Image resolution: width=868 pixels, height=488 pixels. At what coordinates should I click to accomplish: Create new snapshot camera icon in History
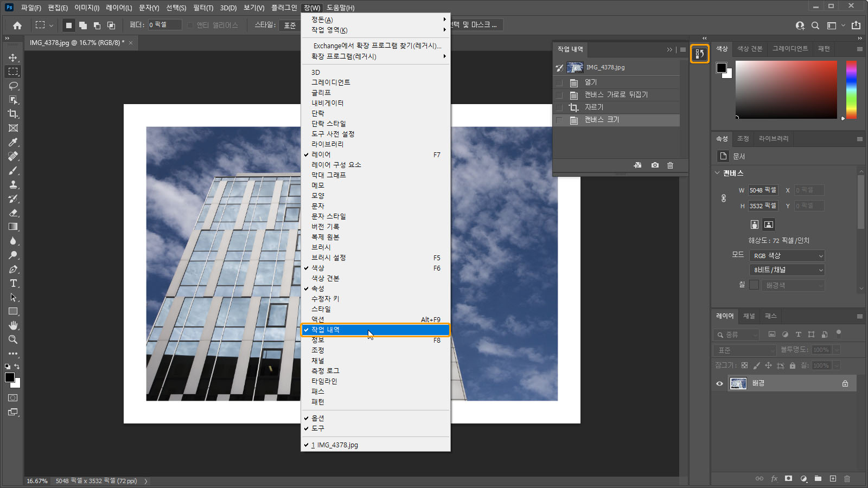(x=655, y=165)
